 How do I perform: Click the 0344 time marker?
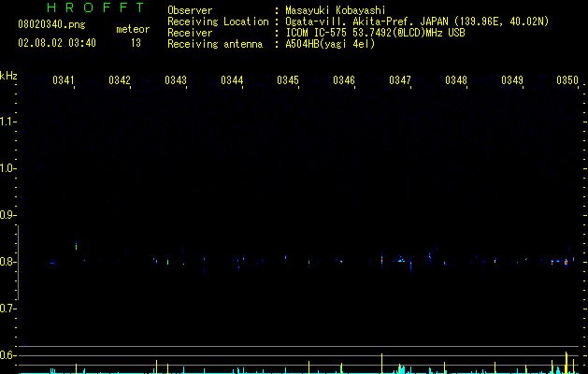click(232, 80)
